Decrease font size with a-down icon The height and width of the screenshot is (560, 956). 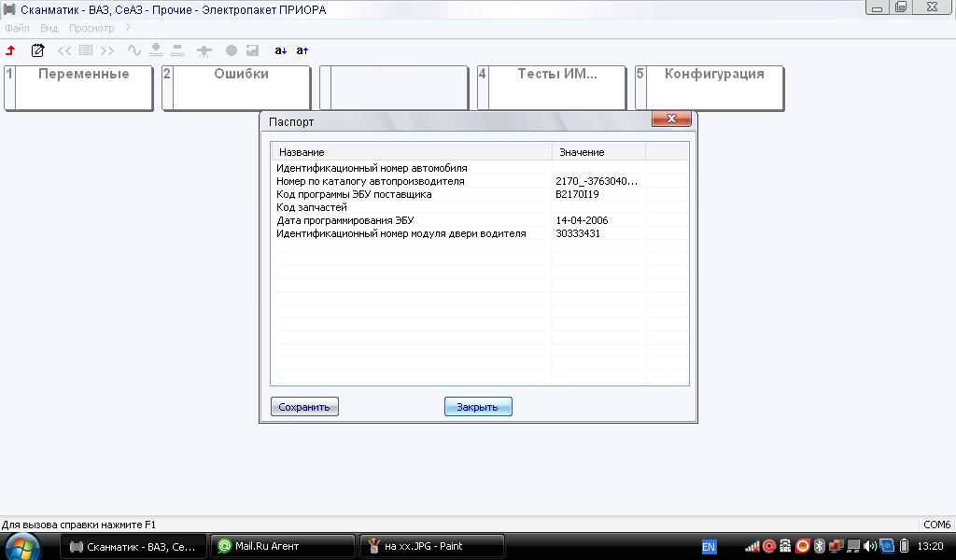click(x=280, y=50)
